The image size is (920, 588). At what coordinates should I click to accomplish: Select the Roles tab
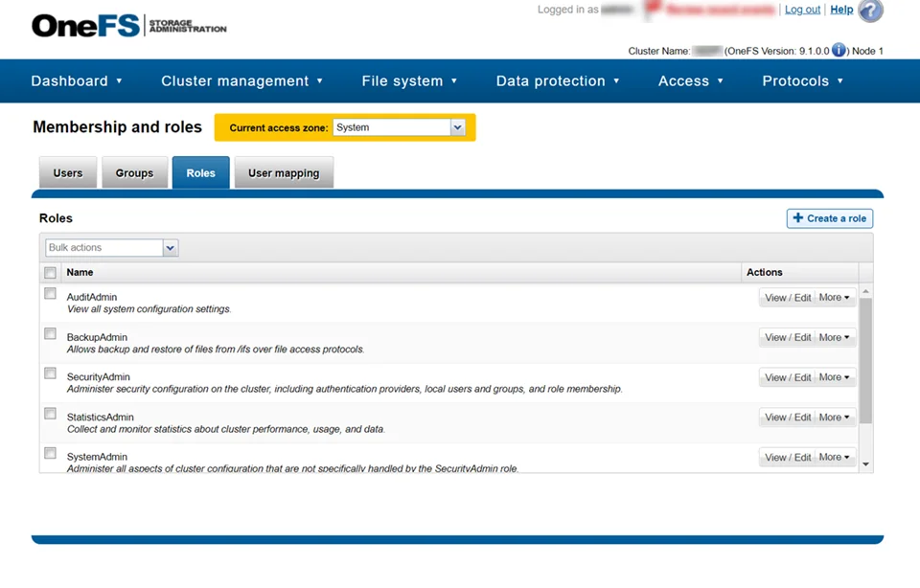click(x=200, y=173)
